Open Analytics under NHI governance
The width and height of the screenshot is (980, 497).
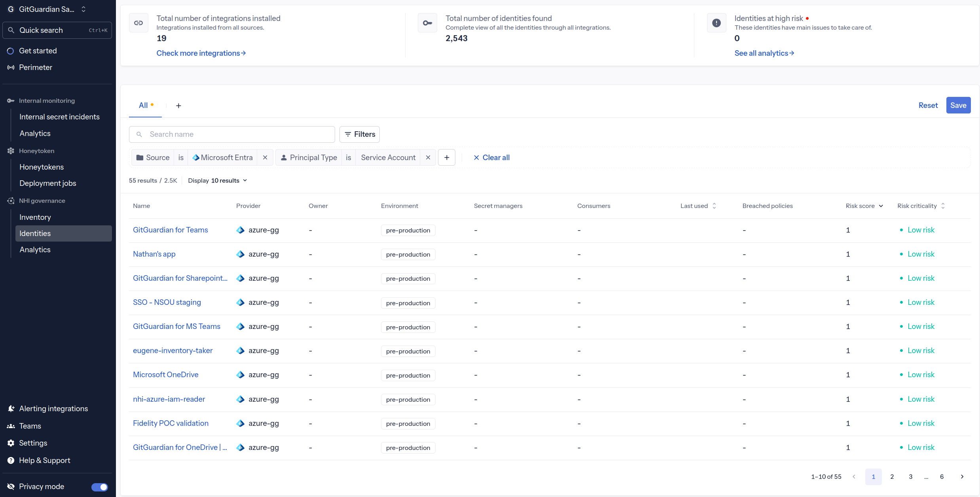pos(35,249)
